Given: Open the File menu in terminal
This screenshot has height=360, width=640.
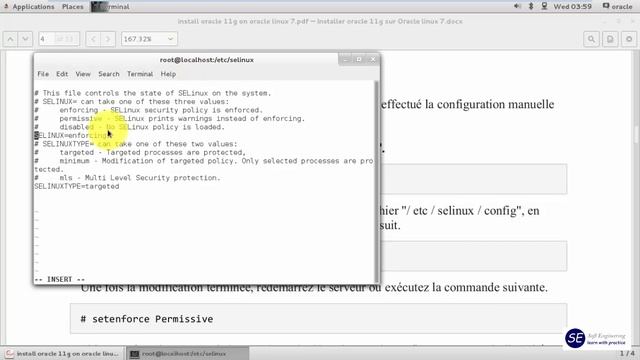Looking at the screenshot, I should click(x=43, y=74).
